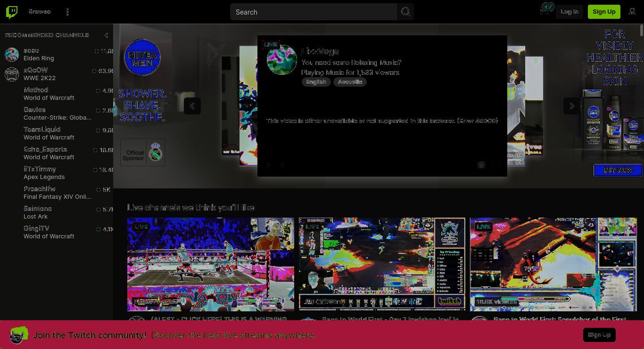
Task: Click the Live channels we think you'll like heading
Action: point(191,208)
